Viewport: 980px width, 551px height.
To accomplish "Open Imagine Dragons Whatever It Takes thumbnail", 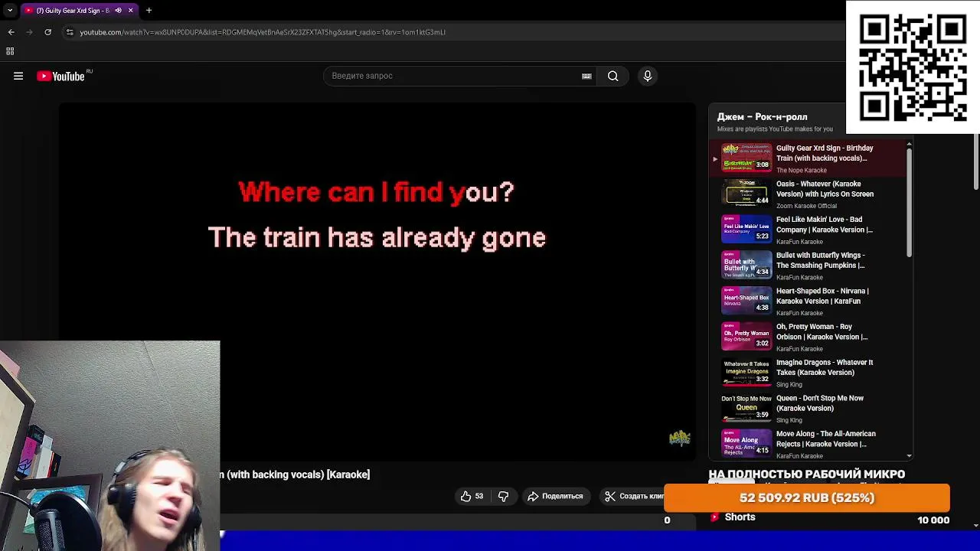I will tap(746, 371).
